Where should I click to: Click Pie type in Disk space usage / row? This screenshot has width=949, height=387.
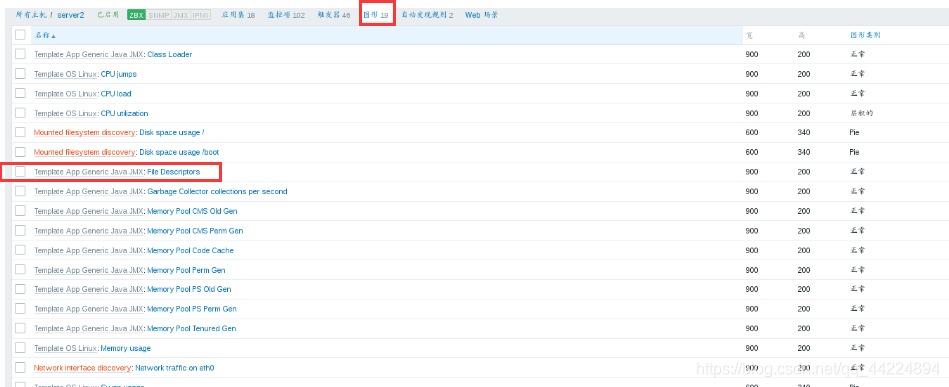coord(855,133)
